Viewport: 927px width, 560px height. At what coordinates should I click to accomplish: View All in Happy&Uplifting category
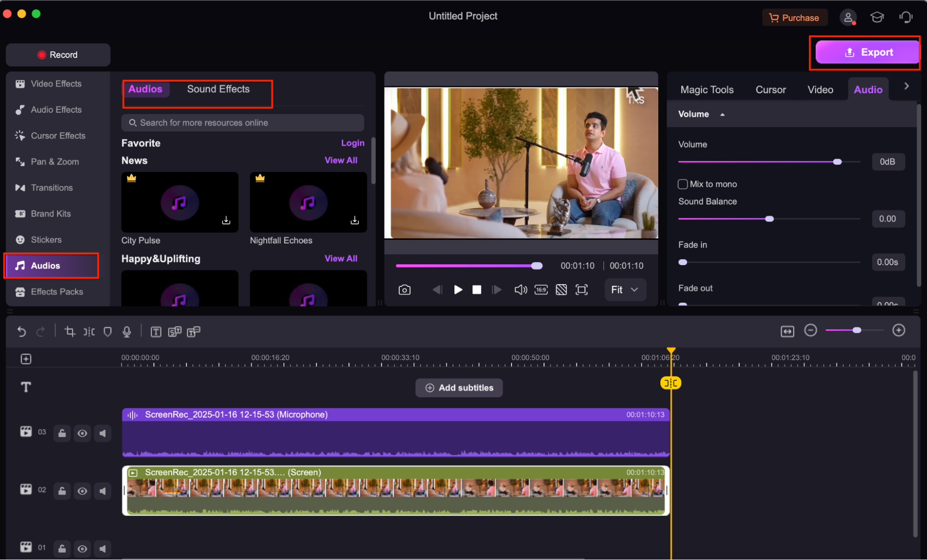tap(341, 259)
